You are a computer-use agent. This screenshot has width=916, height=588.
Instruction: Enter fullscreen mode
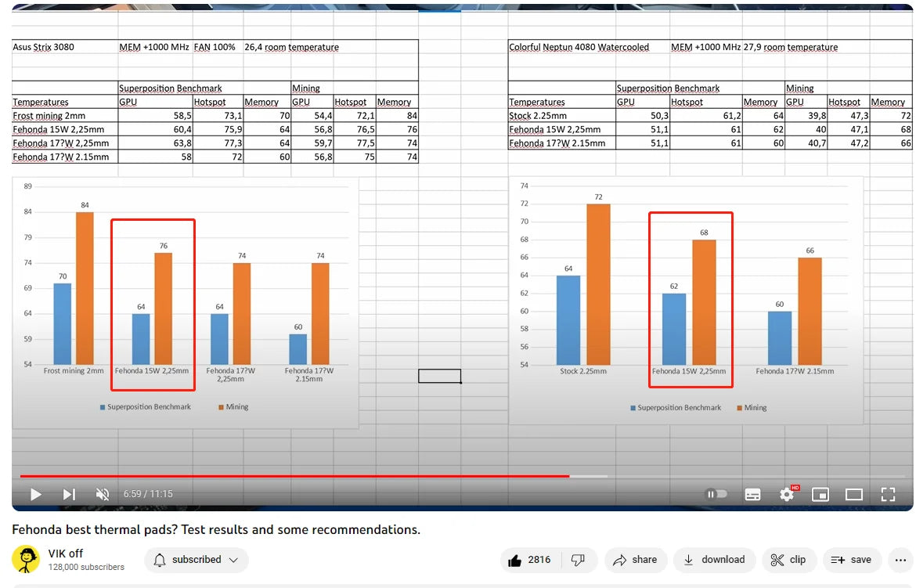point(888,495)
